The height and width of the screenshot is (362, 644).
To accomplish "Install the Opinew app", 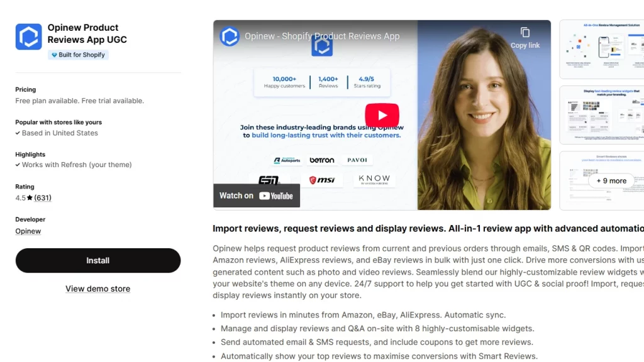I will pos(97,260).
